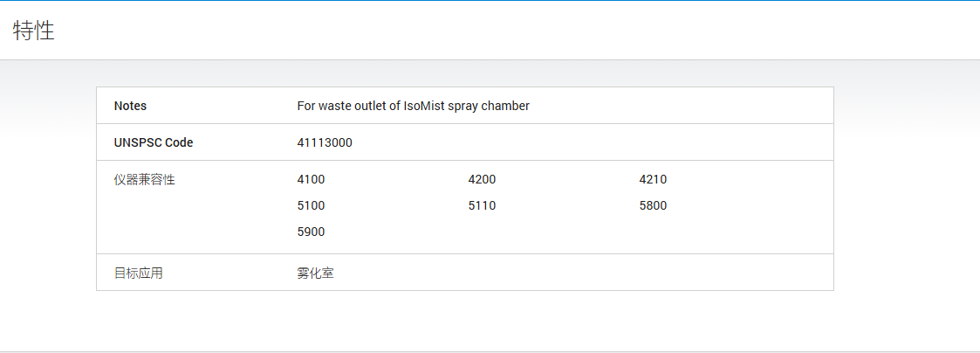Screen dimensions: 980x353
Task: Click the UNSPSC code value 41113000
Action: pos(325,142)
